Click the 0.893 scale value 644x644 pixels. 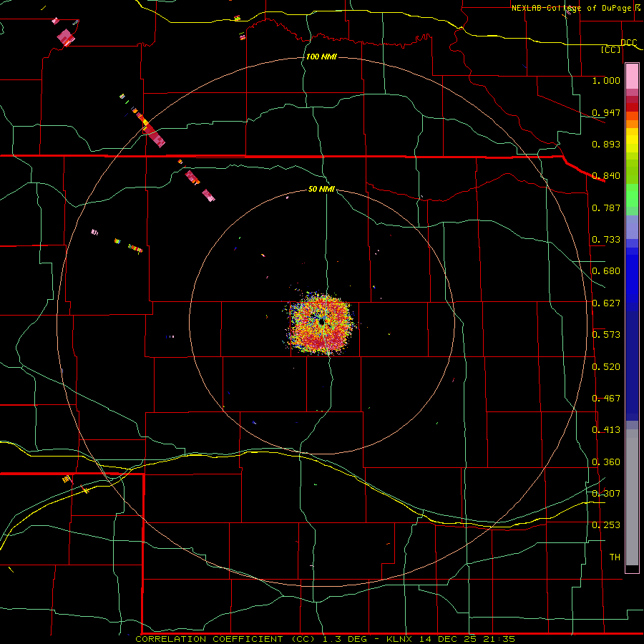(x=606, y=144)
